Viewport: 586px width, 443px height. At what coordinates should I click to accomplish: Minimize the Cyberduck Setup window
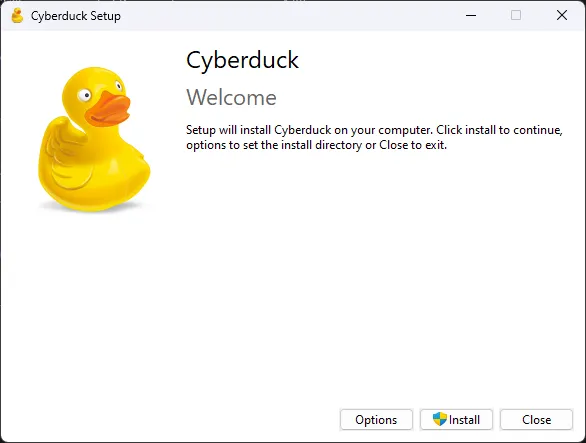click(x=471, y=15)
